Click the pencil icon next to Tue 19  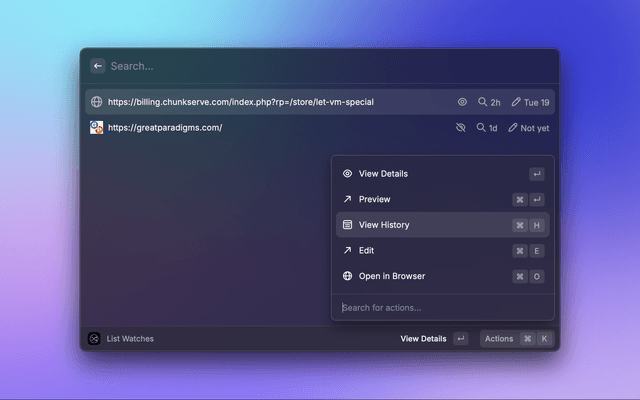516,102
